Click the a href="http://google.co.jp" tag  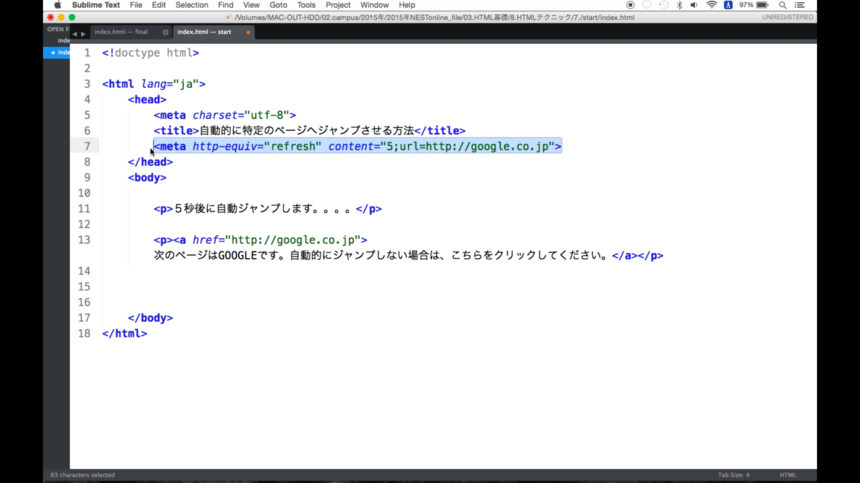(270, 240)
